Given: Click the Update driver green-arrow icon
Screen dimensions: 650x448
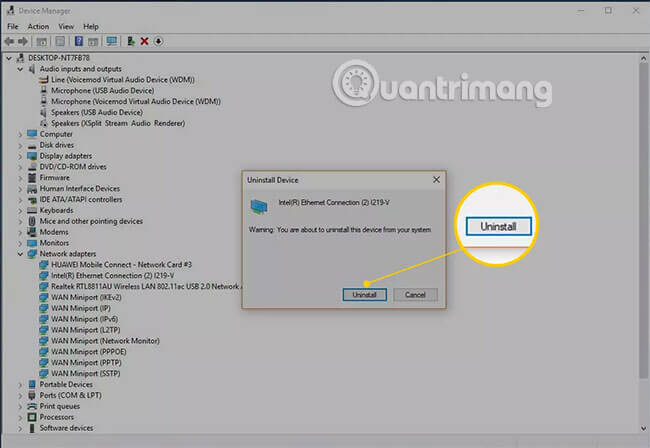Looking at the screenshot, I should click(x=131, y=41).
